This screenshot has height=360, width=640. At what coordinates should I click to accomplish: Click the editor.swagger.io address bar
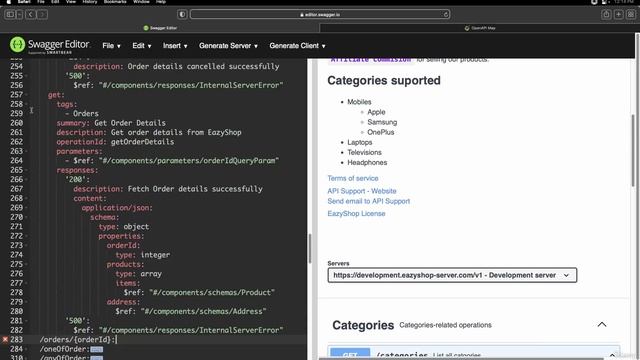pos(320,15)
